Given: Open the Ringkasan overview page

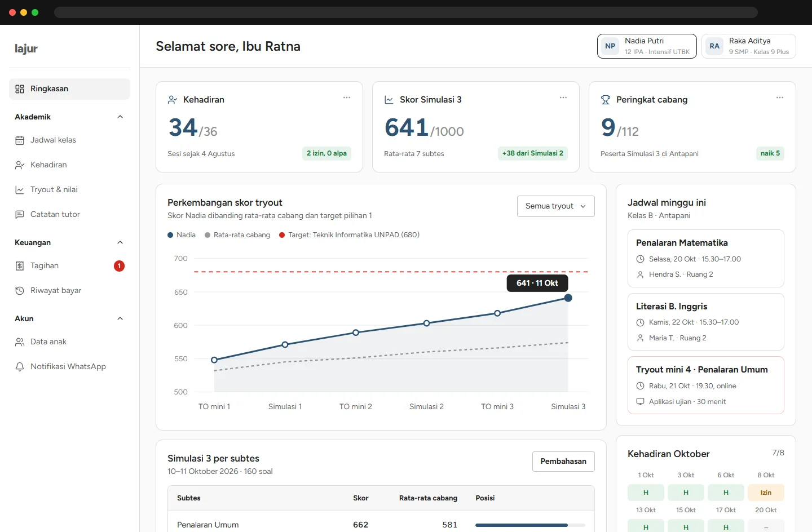Looking at the screenshot, I should coord(69,89).
